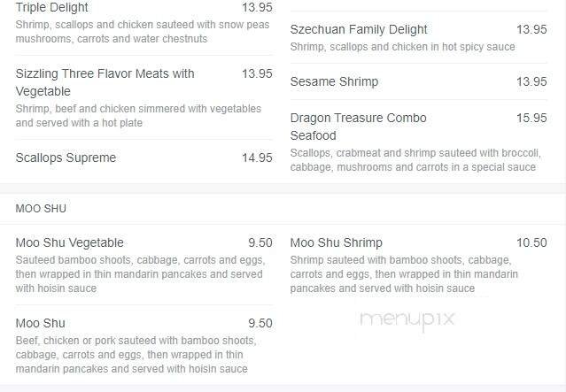Click the MOO SHU section header
The width and height of the screenshot is (566, 392).
[41, 209]
